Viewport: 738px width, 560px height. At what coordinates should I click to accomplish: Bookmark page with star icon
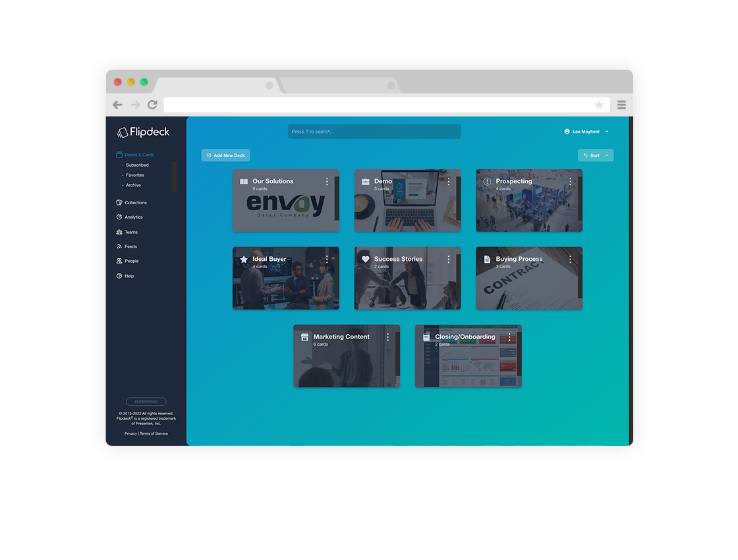(x=599, y=105)
